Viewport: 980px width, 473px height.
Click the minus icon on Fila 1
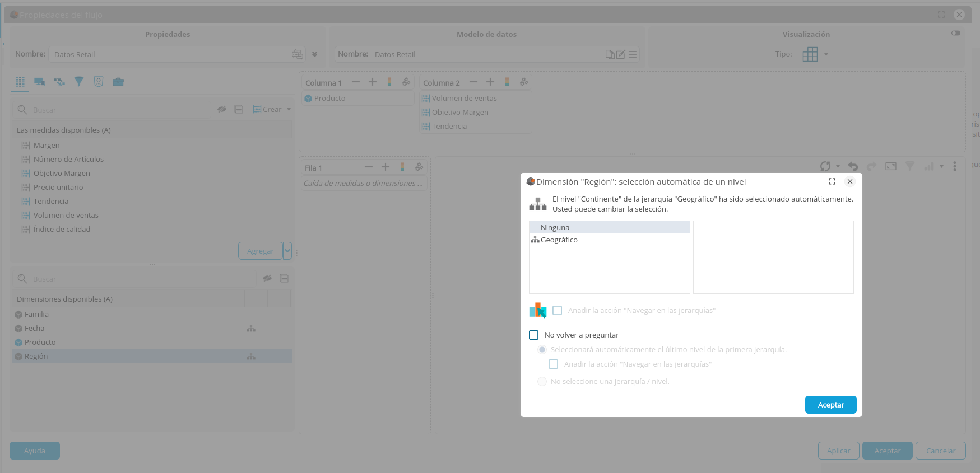pyautogui.click(x=368, y=167)
